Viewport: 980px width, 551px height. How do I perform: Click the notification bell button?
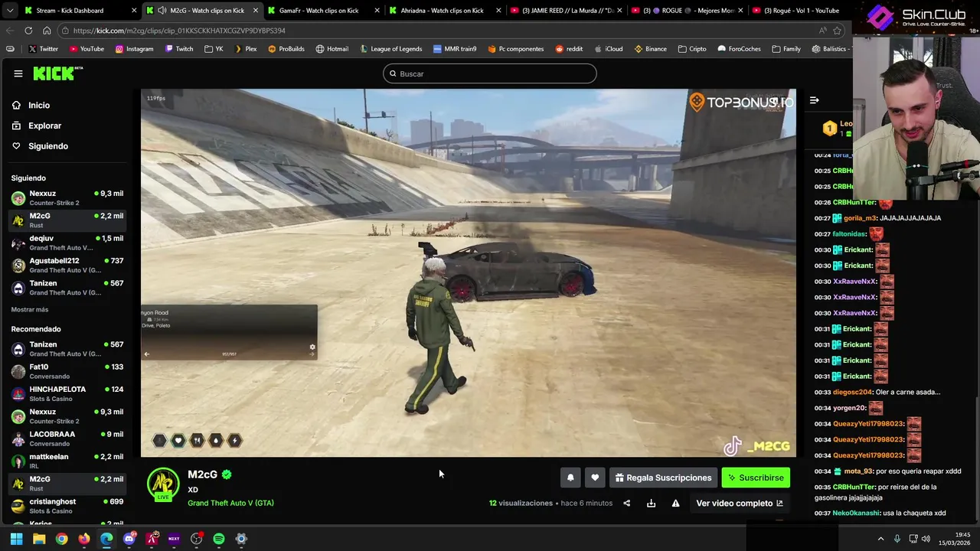tap(570, 478)
